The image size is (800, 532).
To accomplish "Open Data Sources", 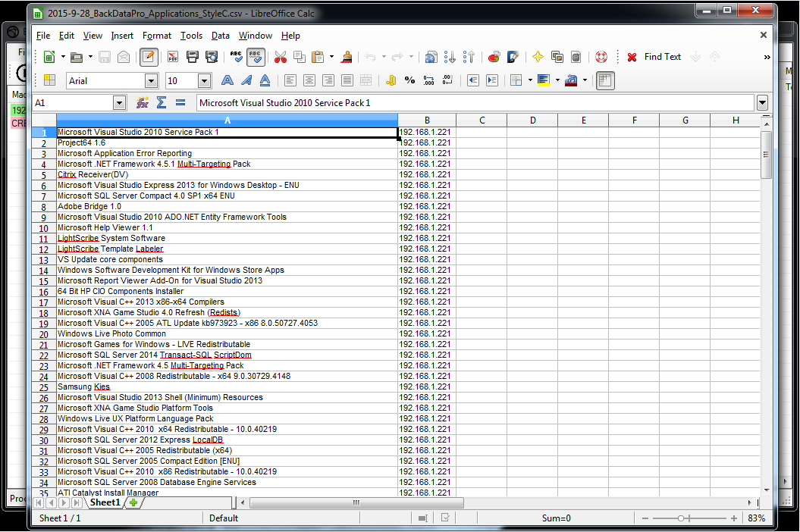I will [576, 57].
